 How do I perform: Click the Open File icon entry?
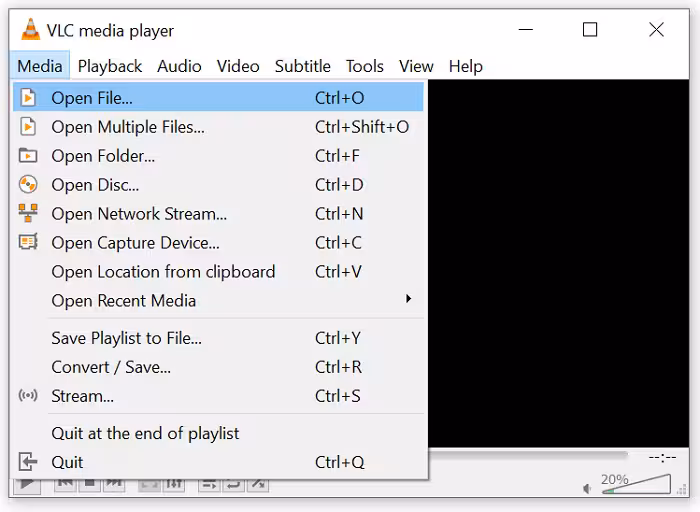(x=218, y=97)
